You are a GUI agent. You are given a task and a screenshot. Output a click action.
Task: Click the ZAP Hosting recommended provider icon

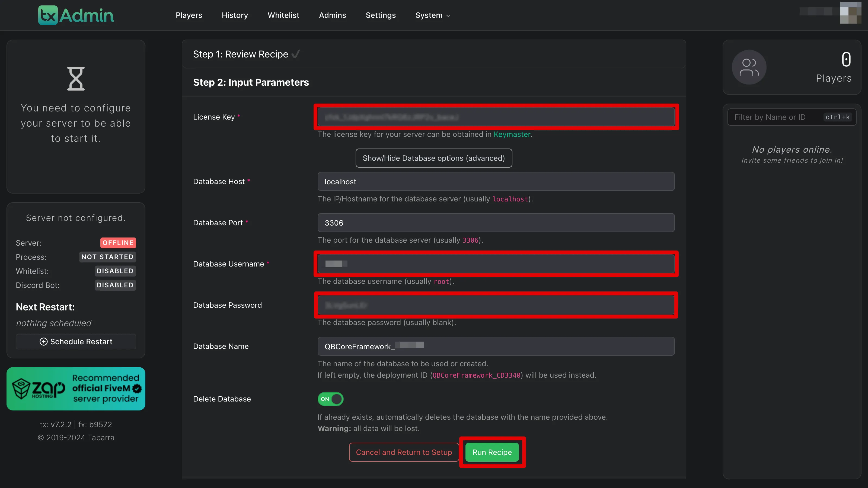click(76, 389)
